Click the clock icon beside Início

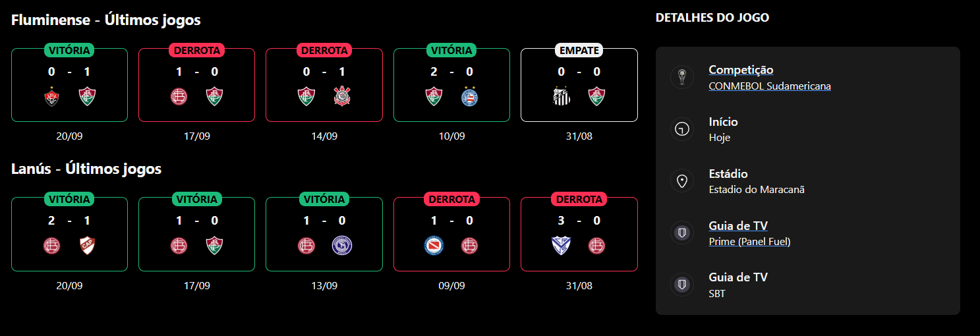682,129
